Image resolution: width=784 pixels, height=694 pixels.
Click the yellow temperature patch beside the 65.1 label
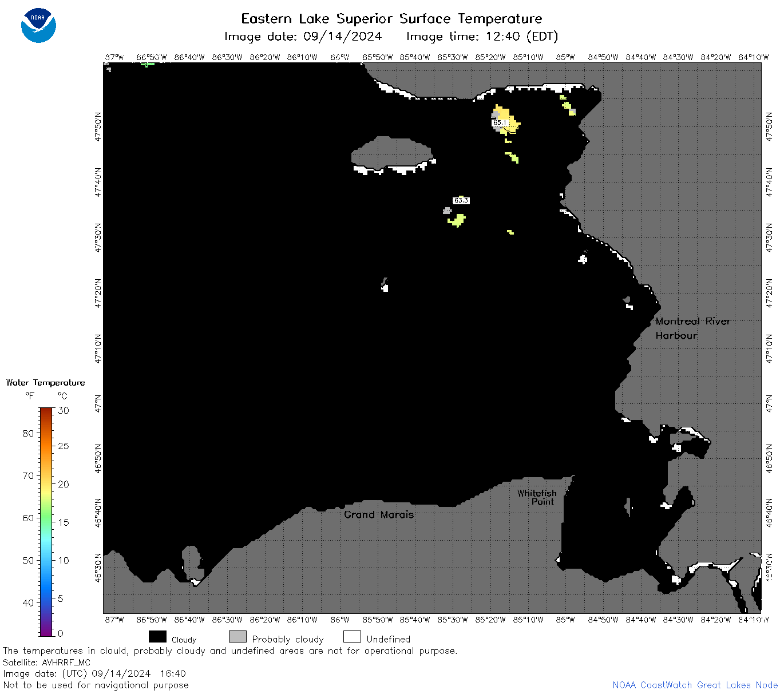point(507,120)
